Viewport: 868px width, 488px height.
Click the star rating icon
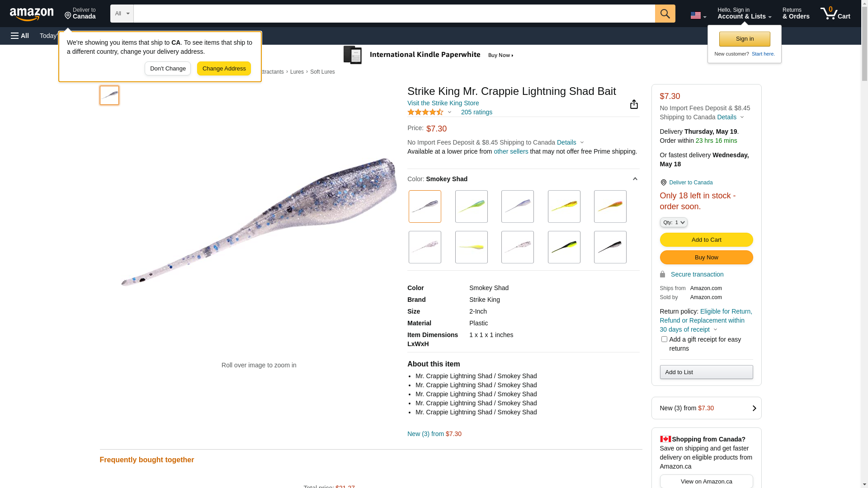tap(425, 112)
